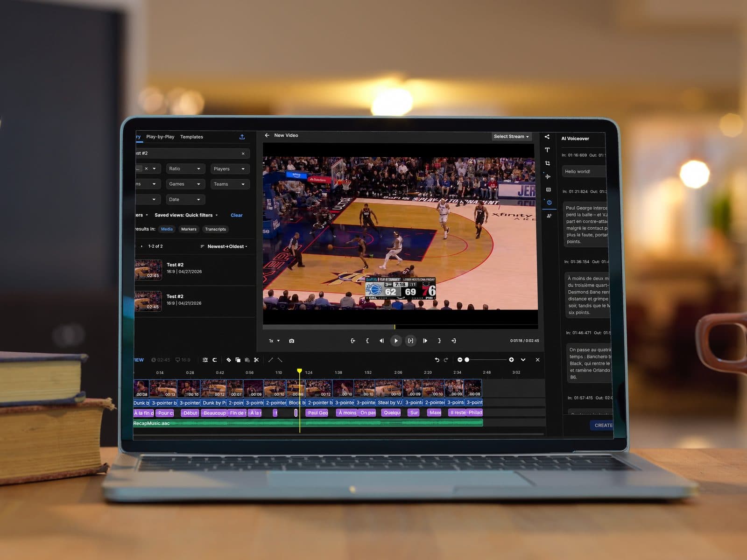The image size is (747, 560).
Task: Toggle the Transcripts results filter chip
Action: [x=215, y=229]
